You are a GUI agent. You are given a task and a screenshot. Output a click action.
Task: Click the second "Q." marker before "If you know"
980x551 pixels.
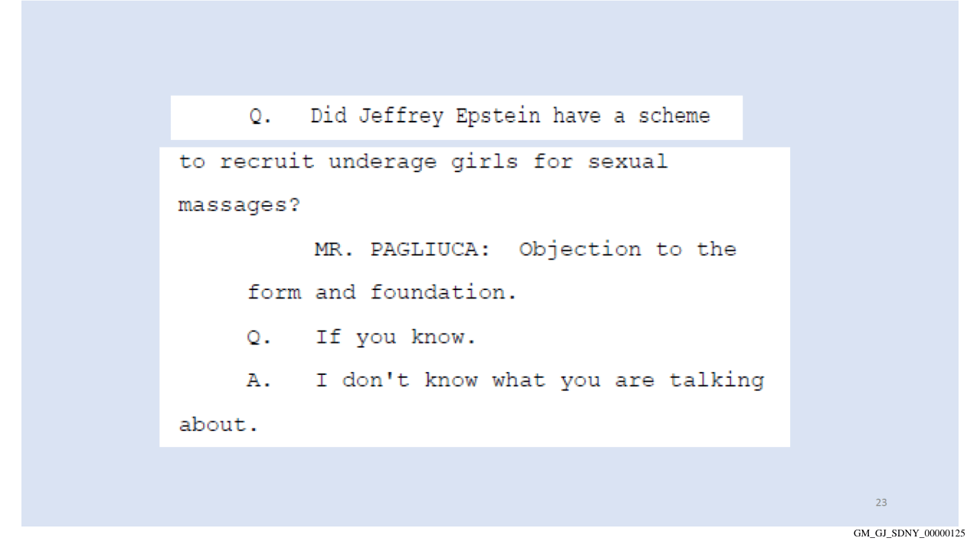pyautogui.click(x=258, y=337)
